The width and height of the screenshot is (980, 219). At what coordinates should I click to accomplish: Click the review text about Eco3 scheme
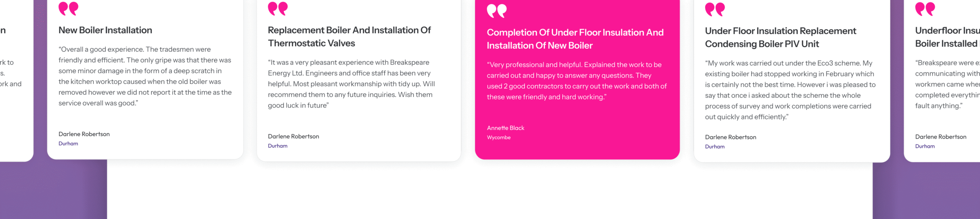click(790, 90)
